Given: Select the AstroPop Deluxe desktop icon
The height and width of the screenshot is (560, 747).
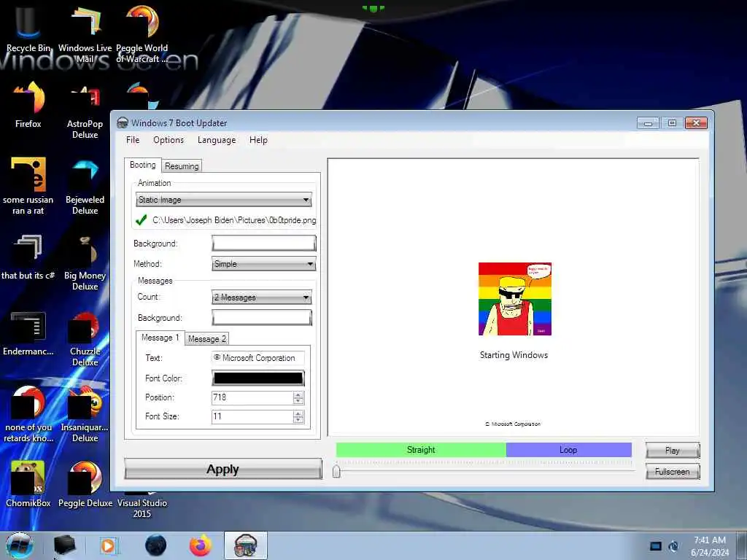Looking at the screenshot, I should (85, 111).
